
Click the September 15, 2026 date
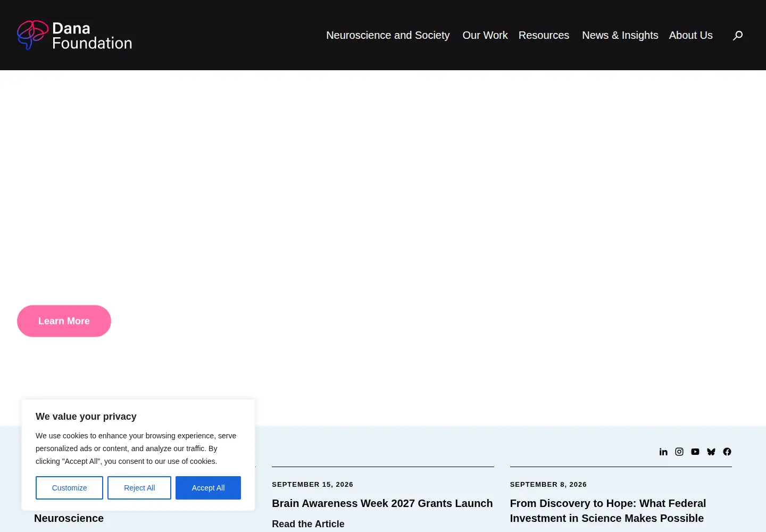312,485
